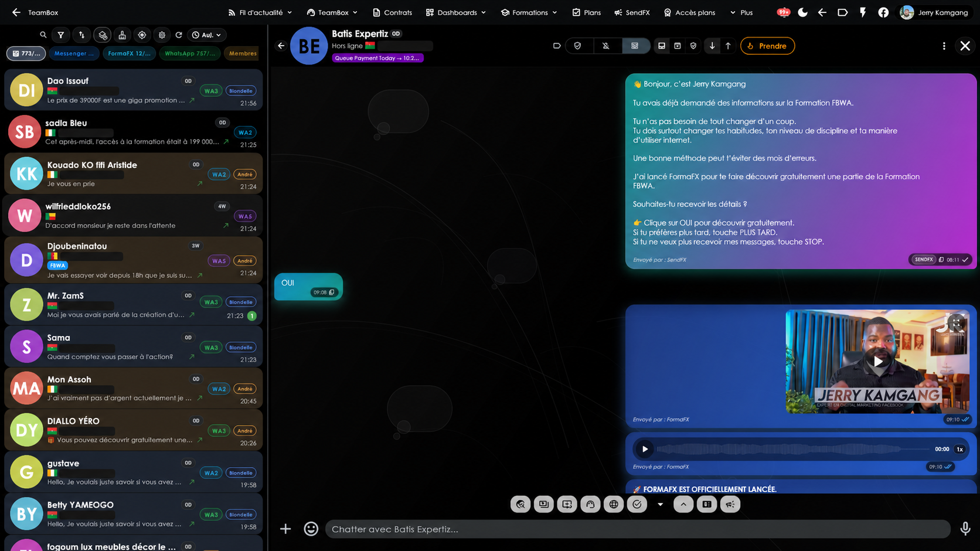This screenshot has height=551, width=980.
Task: Select the 773 all-conversations tab
Action: coord(26,53)
